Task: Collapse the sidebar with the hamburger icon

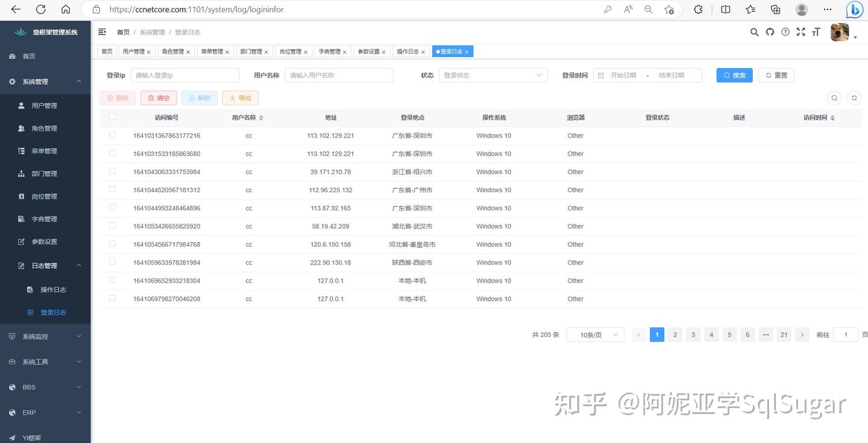Action: click(x=102, y=32)
